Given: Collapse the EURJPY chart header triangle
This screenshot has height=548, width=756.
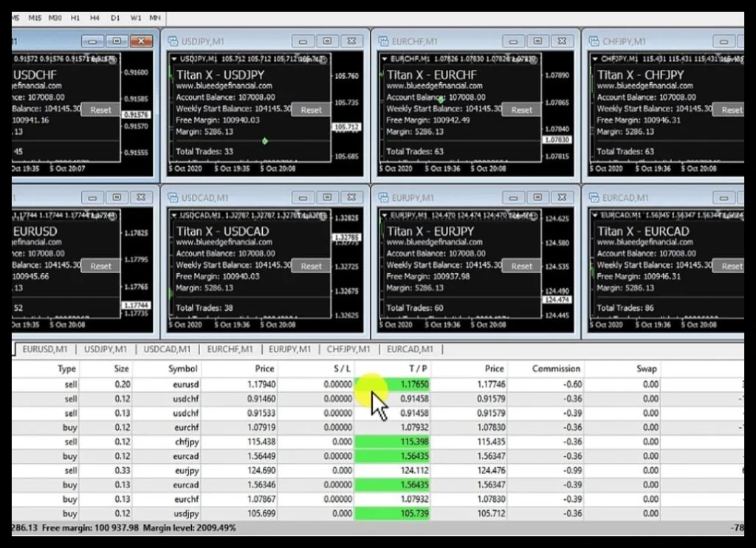Looking at the screenshot, I should (384, 215).
